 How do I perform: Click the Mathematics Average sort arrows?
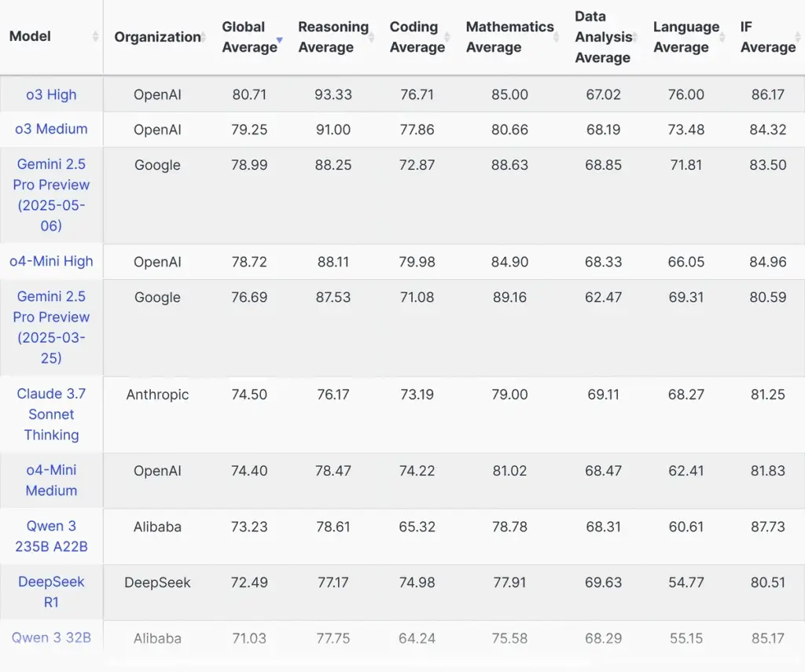556,37
